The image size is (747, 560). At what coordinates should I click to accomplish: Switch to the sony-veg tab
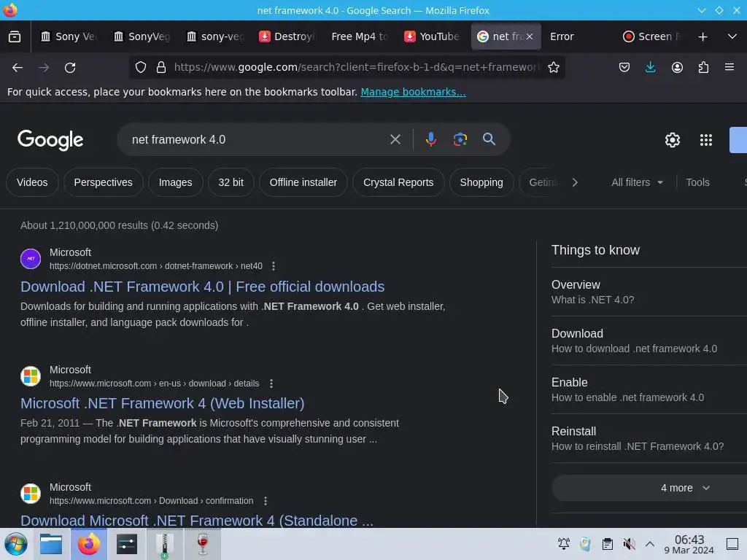tap(215, 36)
